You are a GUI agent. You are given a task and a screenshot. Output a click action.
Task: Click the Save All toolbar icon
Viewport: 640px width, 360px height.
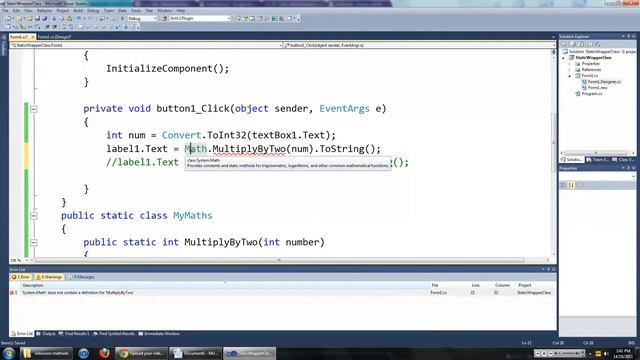pyautogui.click(x=44, y=18)
